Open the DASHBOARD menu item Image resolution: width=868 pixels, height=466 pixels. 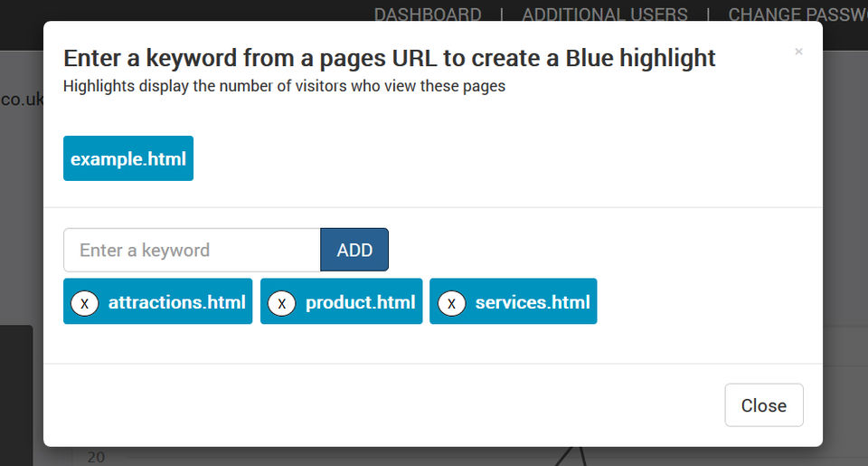pyautogui.click(x=428, y=14)
